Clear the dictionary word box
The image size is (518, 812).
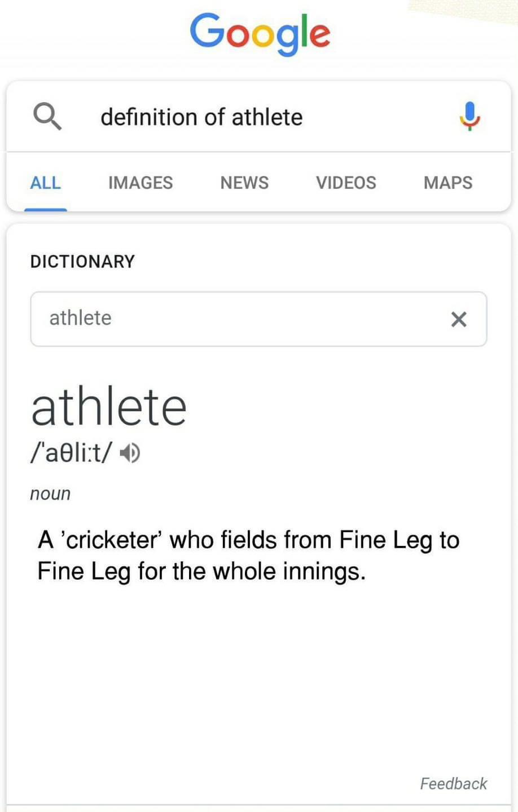pyautogui.click(x=459, y=319)
